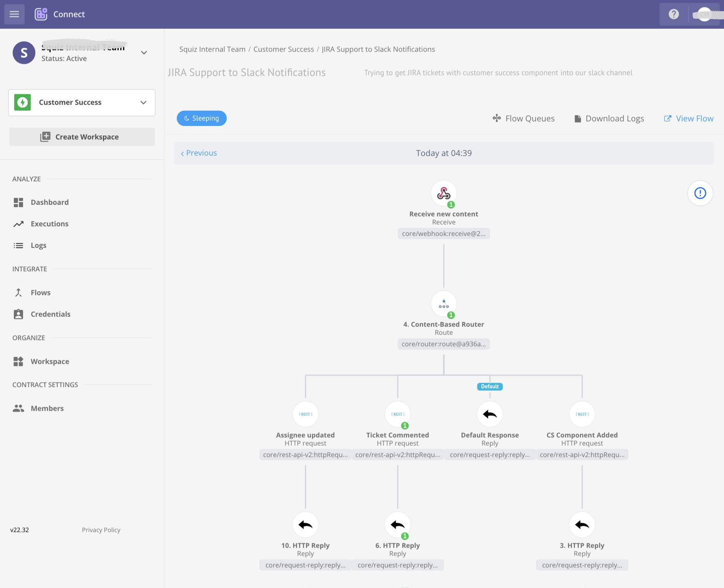Screen dimensions: 724x588
Task: Select the Ticket Commented REST node
Action: click(397, 414)
